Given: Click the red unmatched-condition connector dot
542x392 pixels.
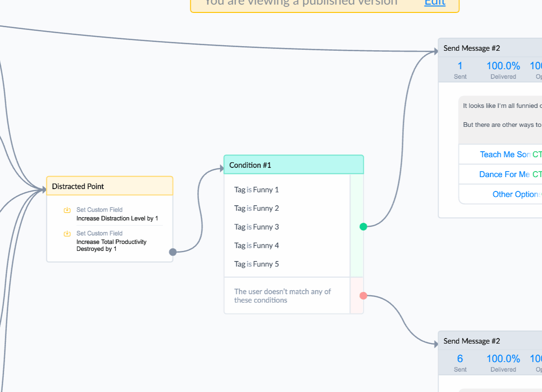Looking at the screenshot, I should tap(363, 296).
